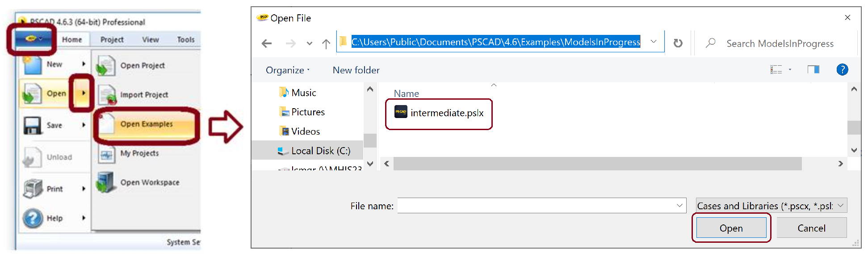
Task: Open dialog help question icon
Action: [842, 70]
